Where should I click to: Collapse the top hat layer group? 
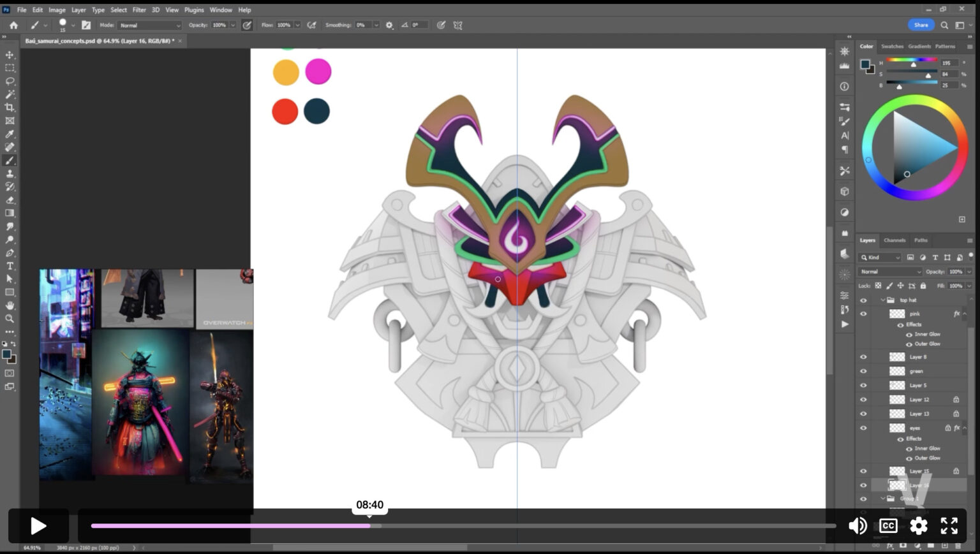[x=883, y=300]
